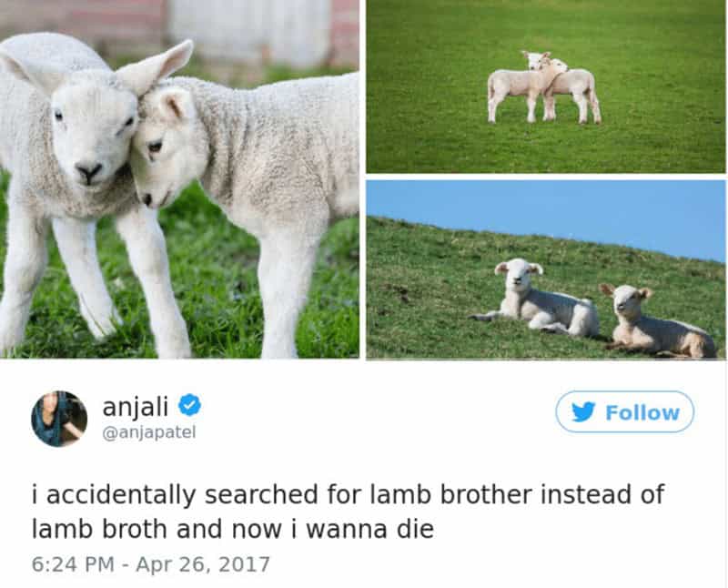Open the anjali display name link

click(135, 406)
